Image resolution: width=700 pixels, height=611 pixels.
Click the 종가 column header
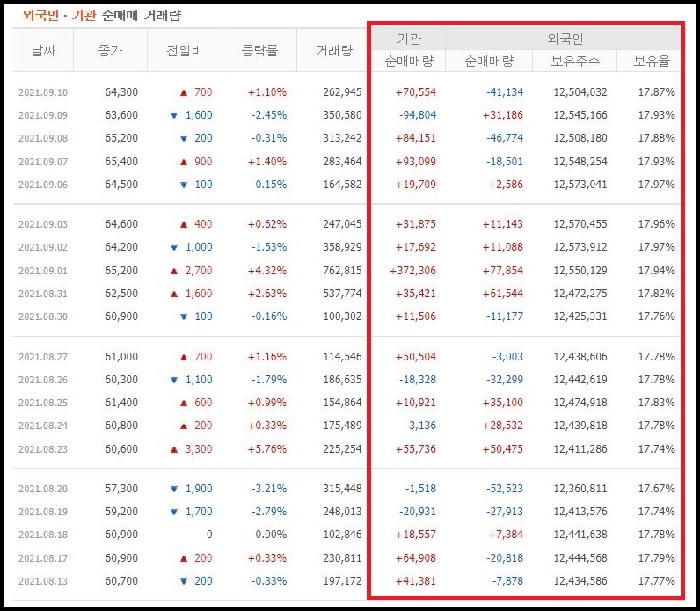point(110,50)
